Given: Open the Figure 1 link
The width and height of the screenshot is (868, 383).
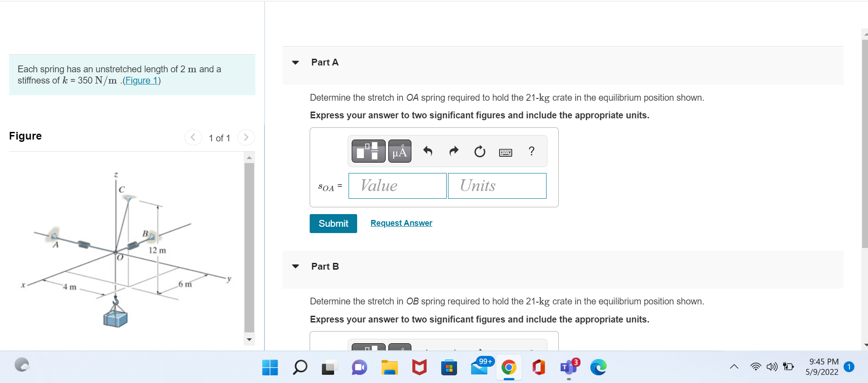Looking at the screenshot, I should 141,80.
